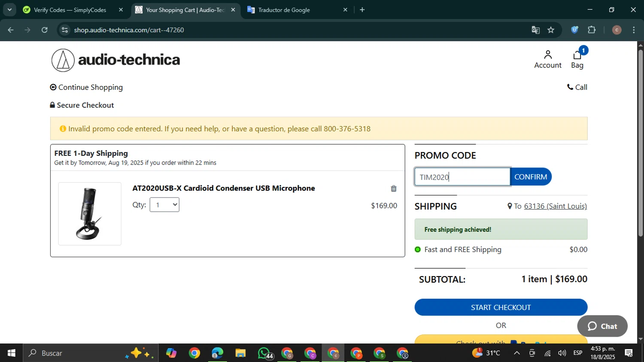This screenshot has height=362, width=644.
Task: Click the weather 31°C widget
Action: pyautogui.click(x=486, y=353)
